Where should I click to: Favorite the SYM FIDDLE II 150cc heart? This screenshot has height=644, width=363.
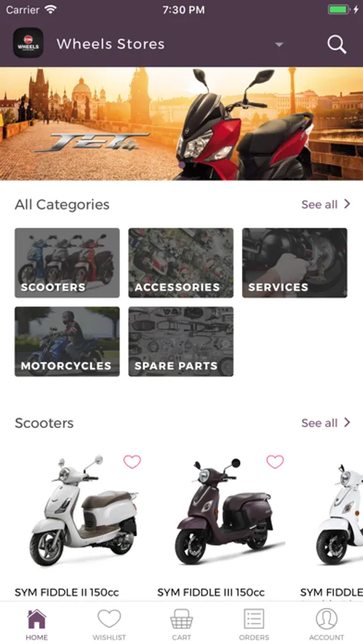(132, 462)
